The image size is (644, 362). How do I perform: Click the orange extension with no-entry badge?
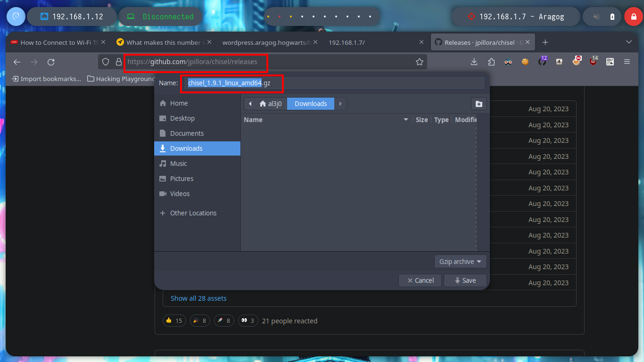(x=576, y=61)
